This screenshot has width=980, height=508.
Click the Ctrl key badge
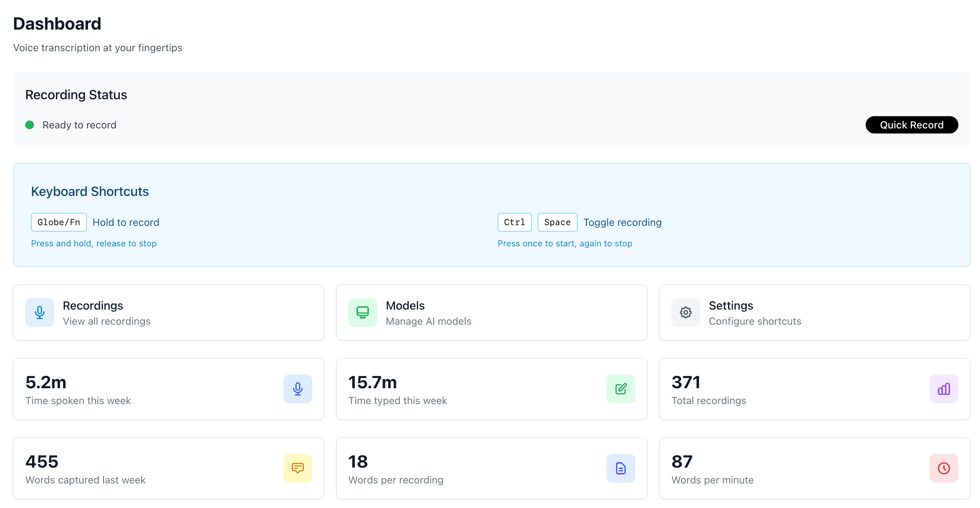(515, 222)
